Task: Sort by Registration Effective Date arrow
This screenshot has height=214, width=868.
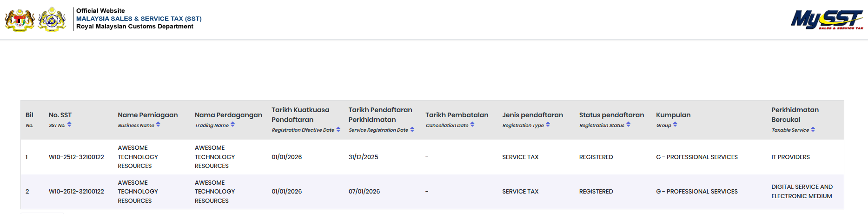Action: (x=338, y=130)
